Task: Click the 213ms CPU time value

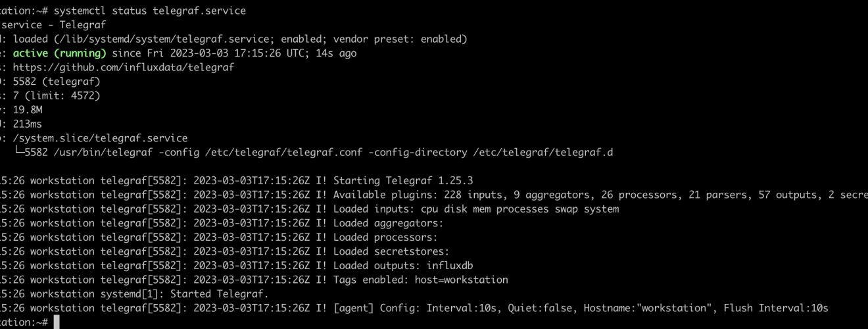Action: click(27, 124)
